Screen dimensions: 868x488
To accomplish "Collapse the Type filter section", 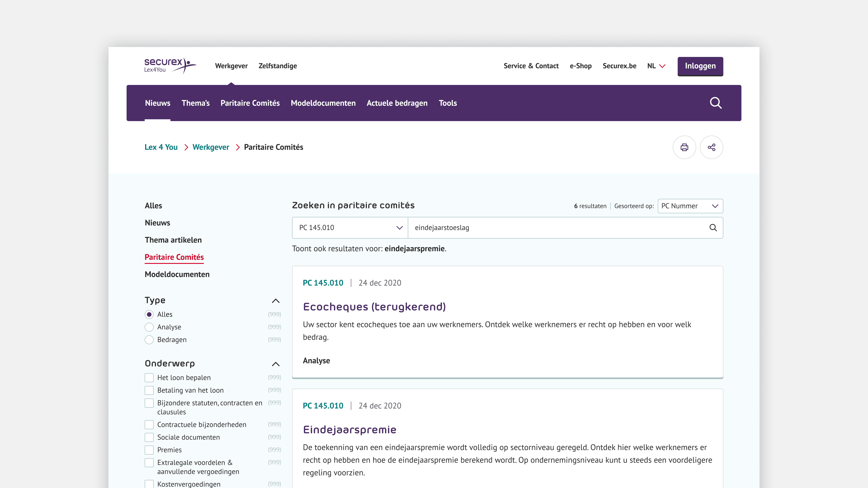I will [276, 301].
